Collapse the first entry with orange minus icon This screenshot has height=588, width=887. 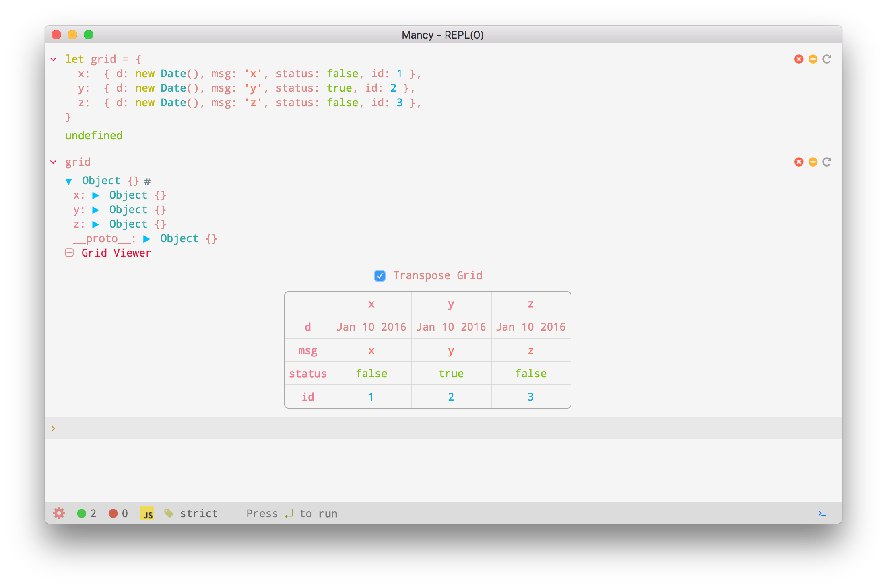point(813,59)
